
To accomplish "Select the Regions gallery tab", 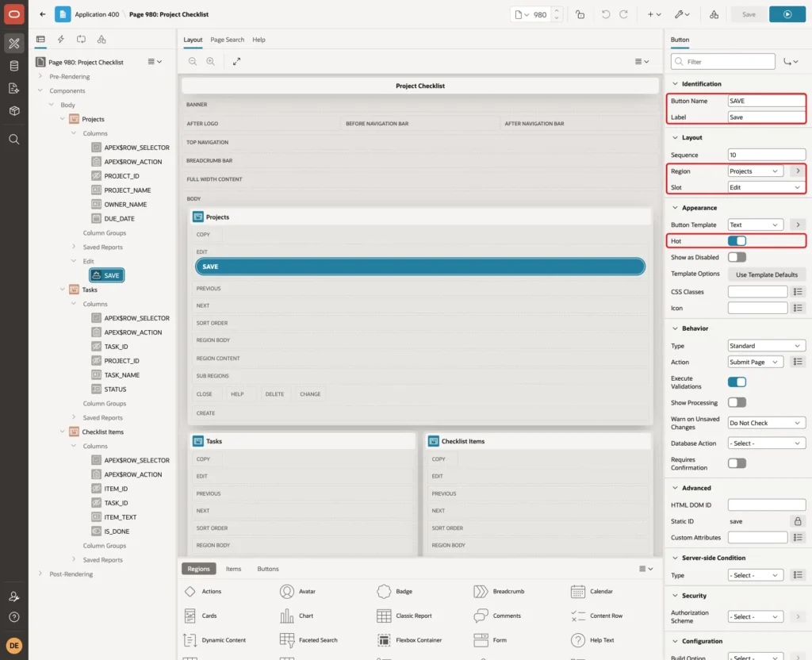I will point(198,569).
